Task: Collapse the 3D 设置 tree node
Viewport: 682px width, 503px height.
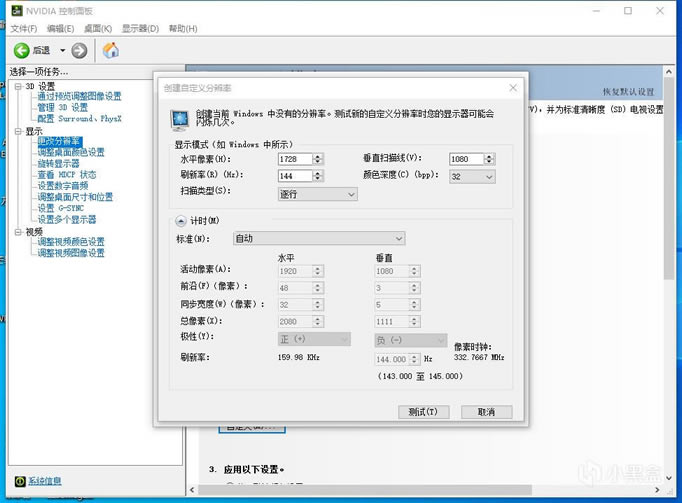Action: [18, 86]
